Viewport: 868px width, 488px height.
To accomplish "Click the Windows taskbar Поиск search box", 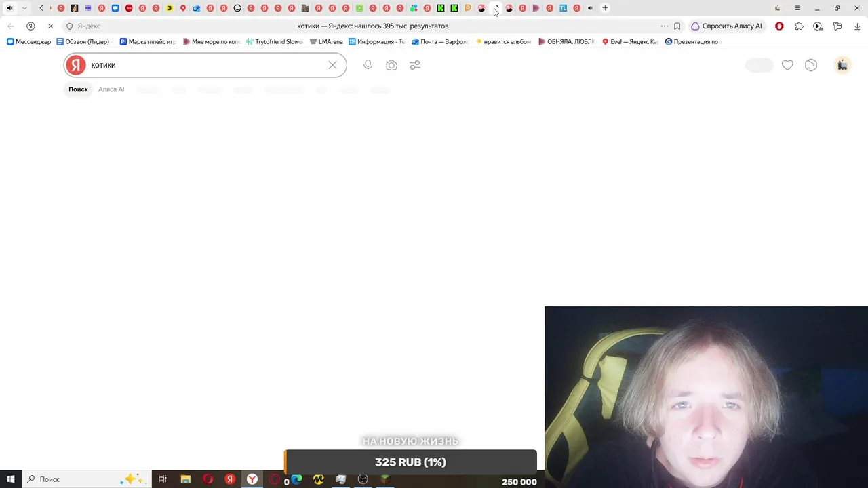I will coord(85,479).
